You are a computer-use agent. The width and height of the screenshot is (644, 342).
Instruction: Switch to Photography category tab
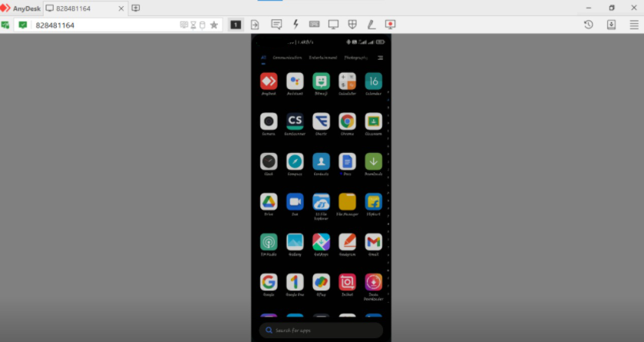pyautogui.click(x=355, y=58)
